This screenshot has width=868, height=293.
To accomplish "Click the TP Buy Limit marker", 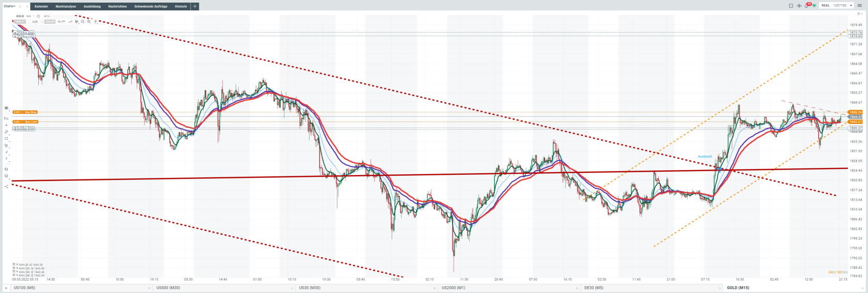I will click(24, 36).
